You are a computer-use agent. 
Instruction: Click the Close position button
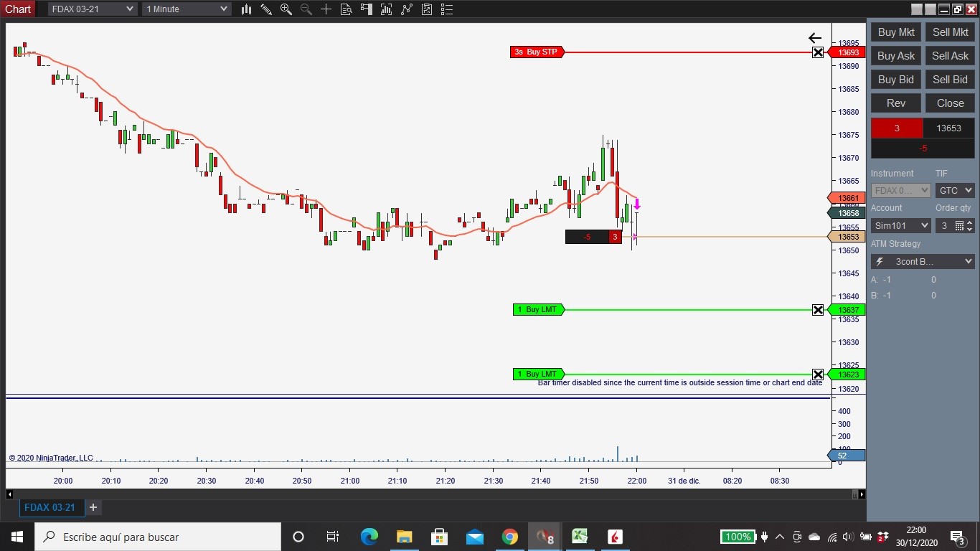(x=951, y=103)
